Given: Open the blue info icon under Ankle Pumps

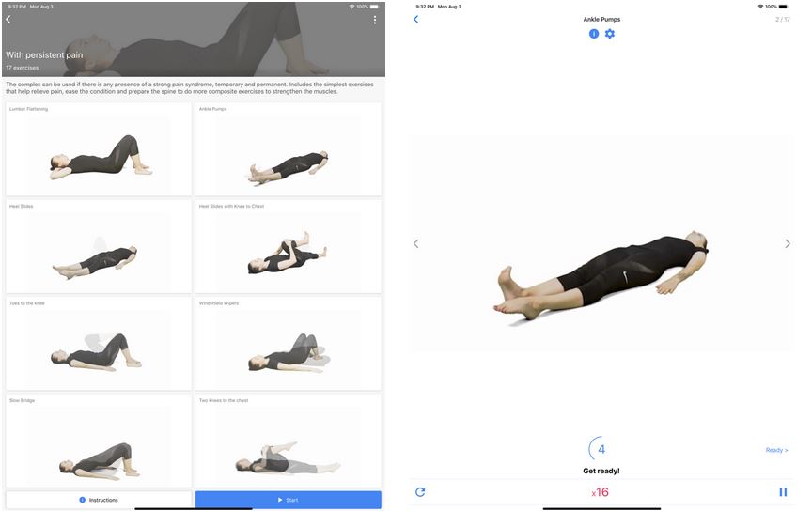Looking at the screenshot, I should 593,34.
